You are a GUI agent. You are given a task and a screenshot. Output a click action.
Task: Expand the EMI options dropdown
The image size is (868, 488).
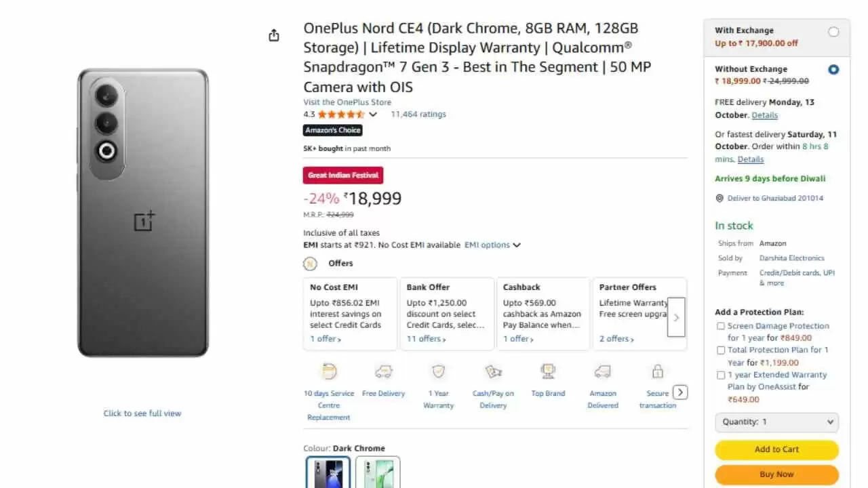coord(492,245)
